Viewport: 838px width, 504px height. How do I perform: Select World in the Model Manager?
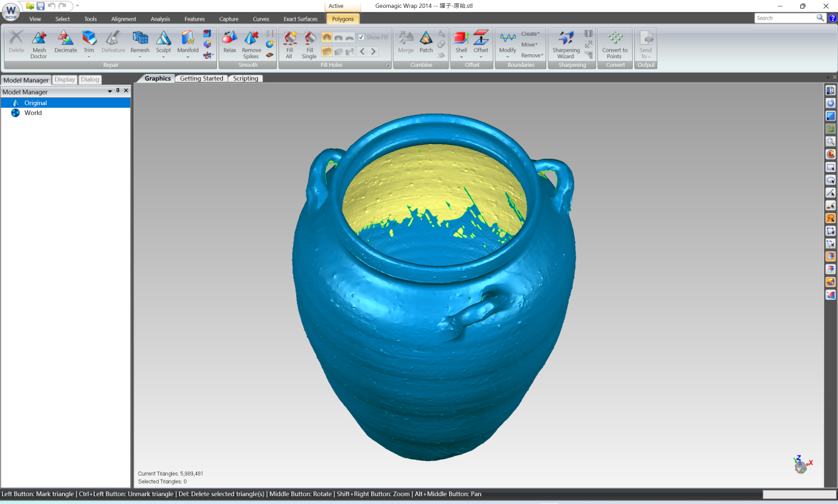pos(33,113)
